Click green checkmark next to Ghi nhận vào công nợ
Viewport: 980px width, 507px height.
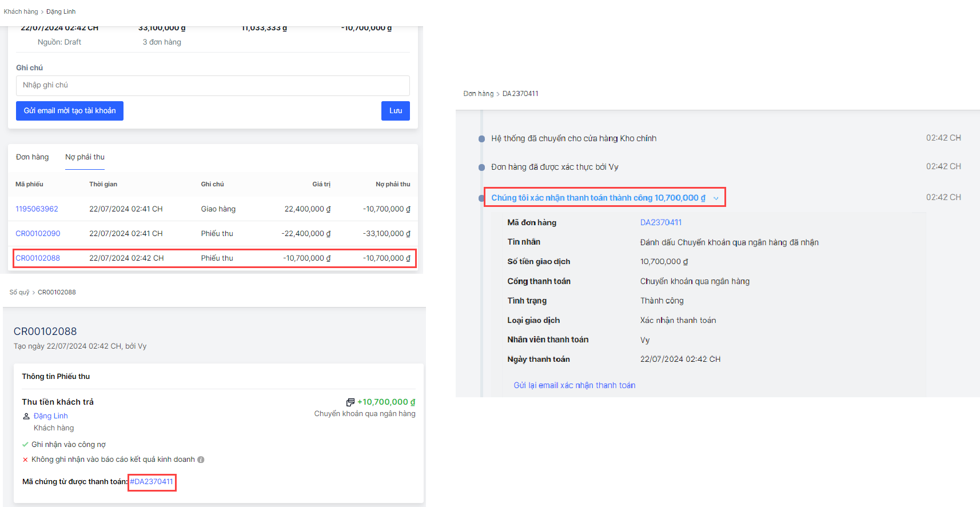25,445
